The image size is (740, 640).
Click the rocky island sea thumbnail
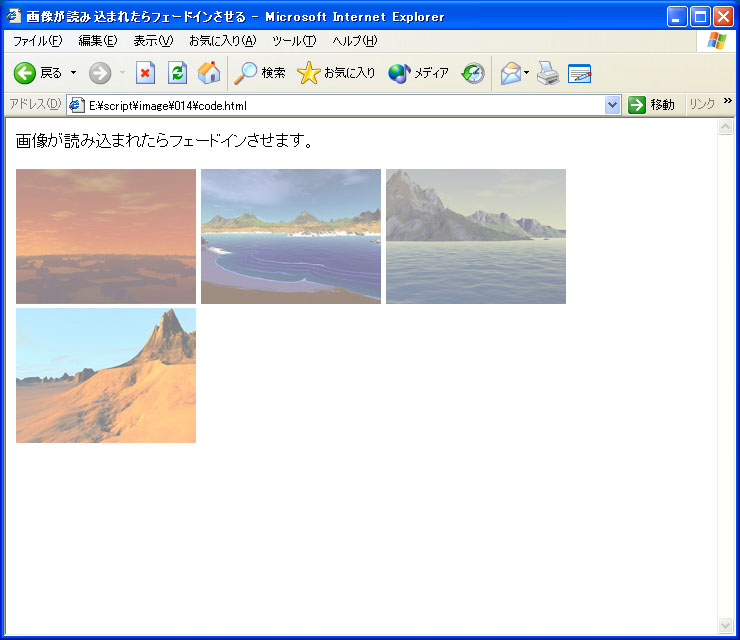click(x=476, y=236)
